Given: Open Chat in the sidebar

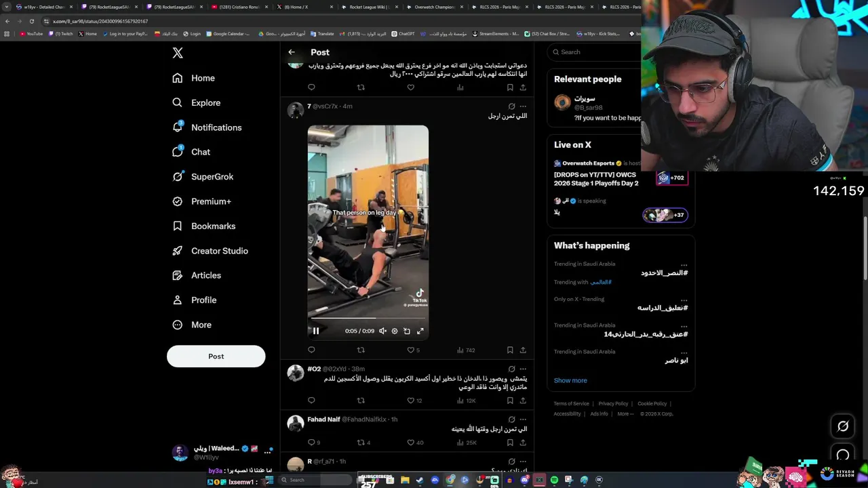Looking at the screenshot, I should coord(191,152).
